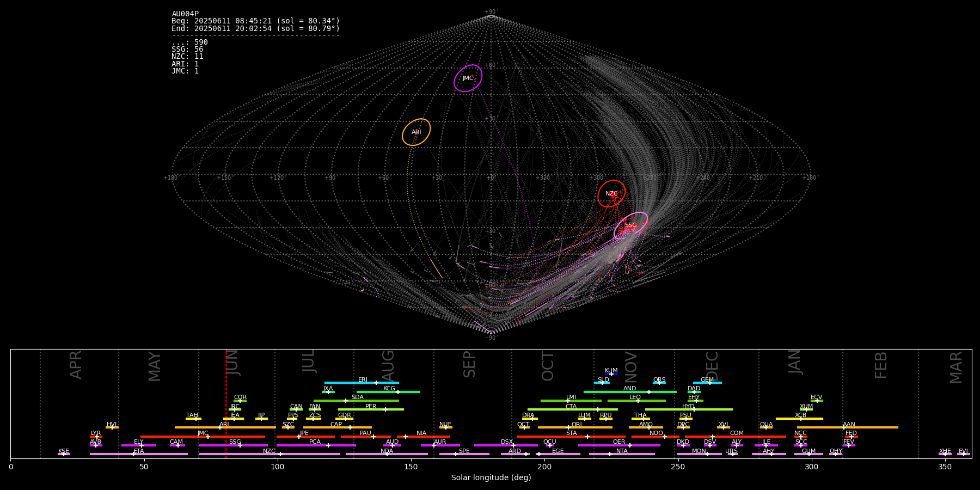Click the '...: 590' sporadic count line
Screen dimensions: 980x490
pyautogui.click(x=189, y=42)
